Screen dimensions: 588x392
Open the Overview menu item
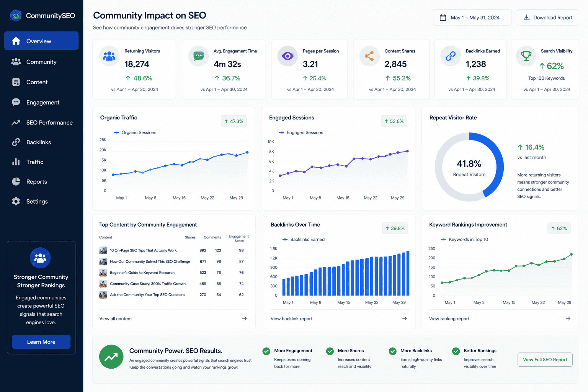tap(41, 41)
